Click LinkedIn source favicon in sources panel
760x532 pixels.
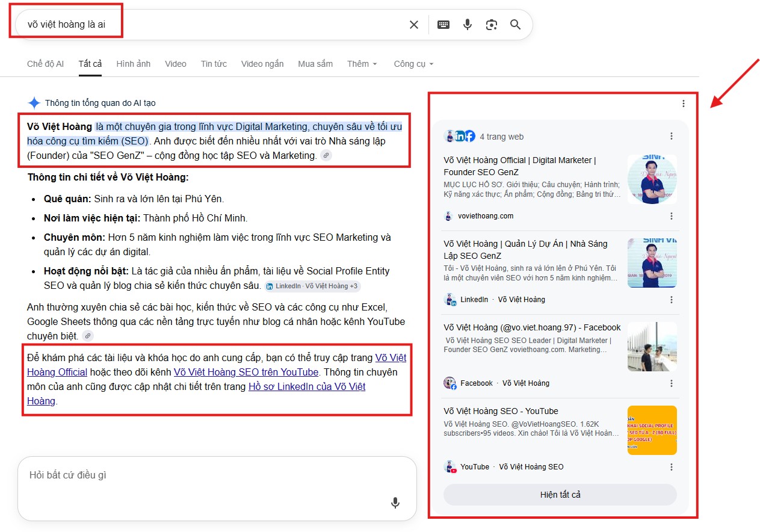[450, 300]
